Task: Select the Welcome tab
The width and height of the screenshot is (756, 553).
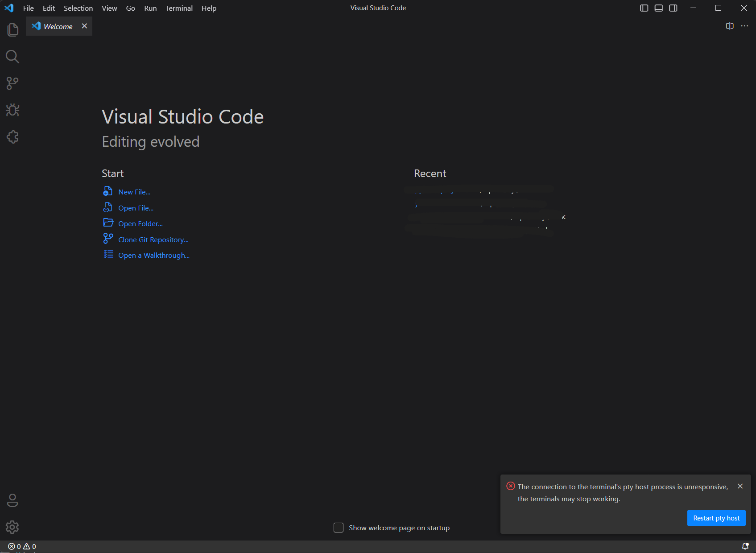Action: (x=58, y=26)
